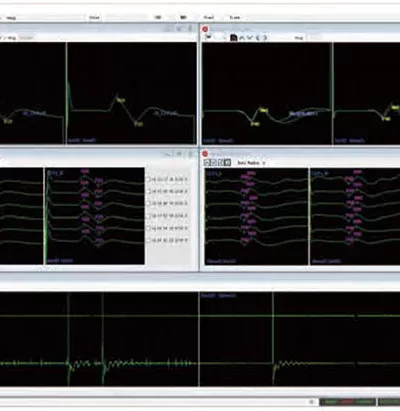Click the red circle icon above upper-right waveform
Viewport: 400px width, 411px height.
pos(205,29)
